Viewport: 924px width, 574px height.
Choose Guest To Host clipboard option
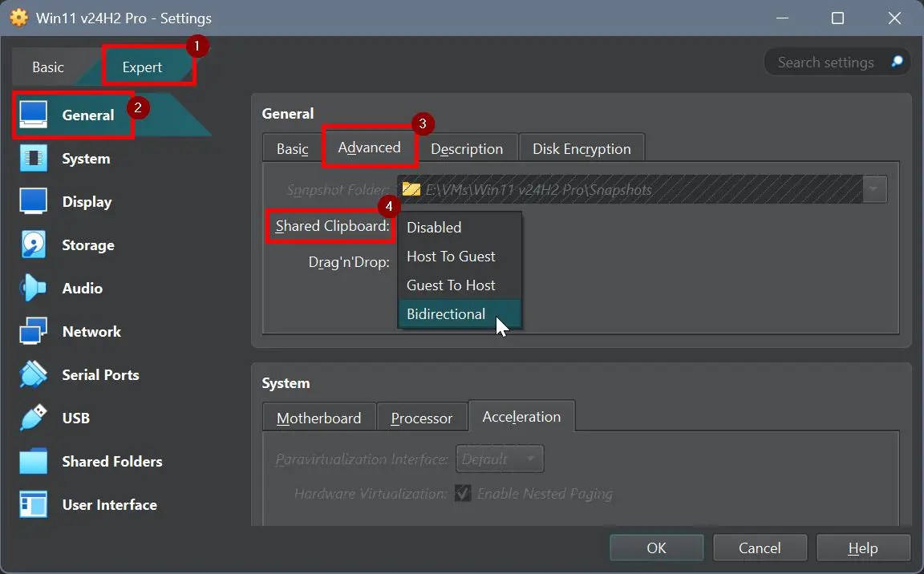(460, 285)
